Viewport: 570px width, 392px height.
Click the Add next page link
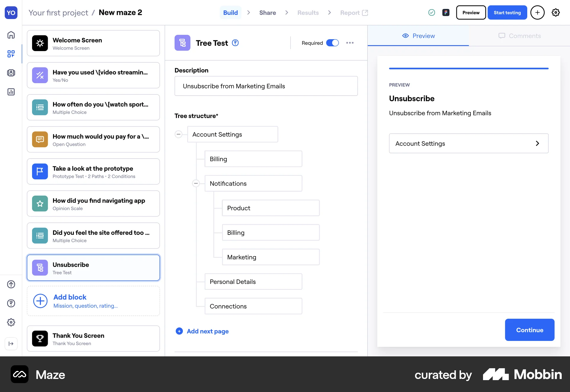207,331
